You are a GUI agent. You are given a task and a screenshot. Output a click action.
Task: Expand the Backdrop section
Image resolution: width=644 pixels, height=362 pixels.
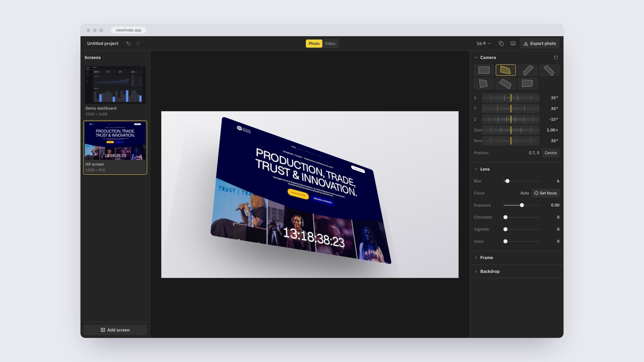517,271
